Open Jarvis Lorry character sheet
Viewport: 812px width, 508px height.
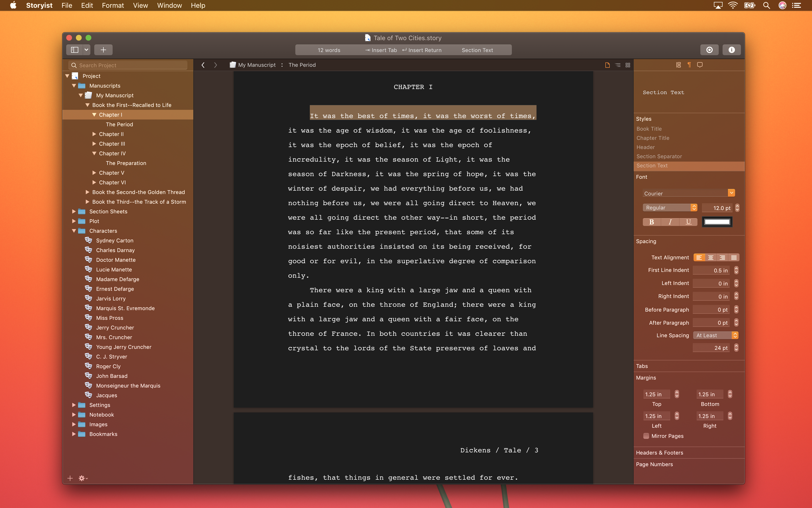[111, 298]
